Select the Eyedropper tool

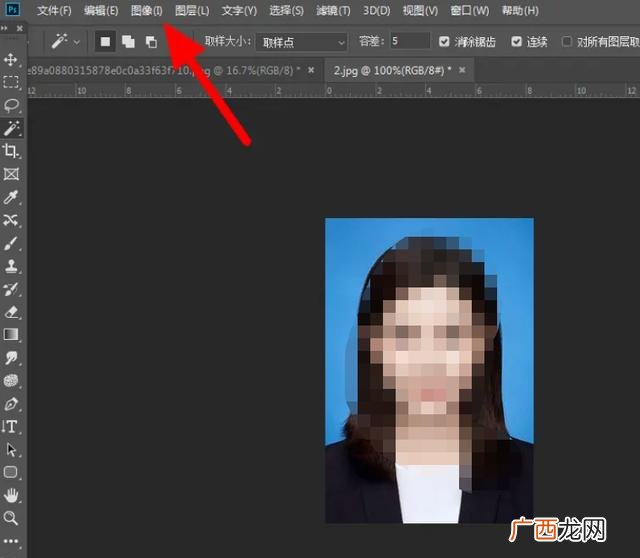11,198
